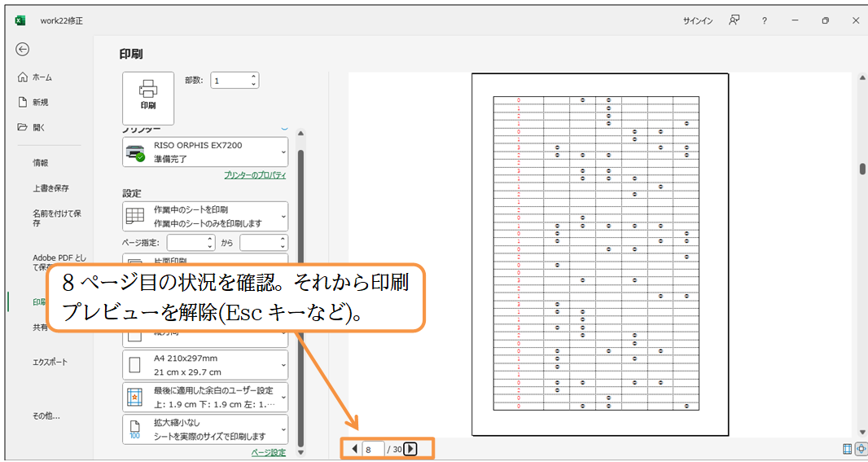Go back using the circled arrow
Screen dimensions: 868x462
click(23, 50)
